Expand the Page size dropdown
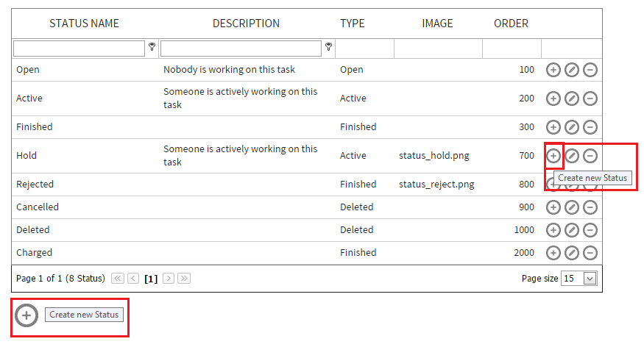Image resolution: width=644 pixels, height=347 pixels. 590,279
